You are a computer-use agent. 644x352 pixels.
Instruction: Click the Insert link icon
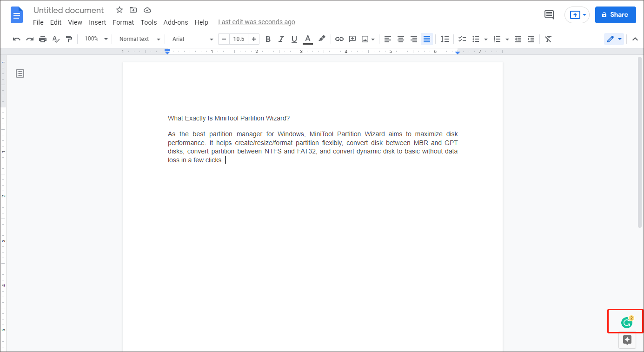(339, 39)
